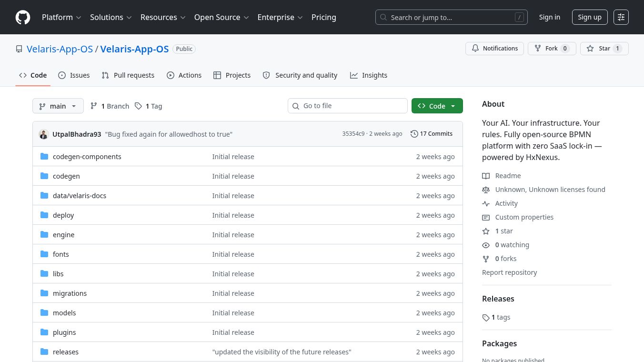644x362 pixels.
Task: Click the folder icon for models
Action: coord(44,312)
